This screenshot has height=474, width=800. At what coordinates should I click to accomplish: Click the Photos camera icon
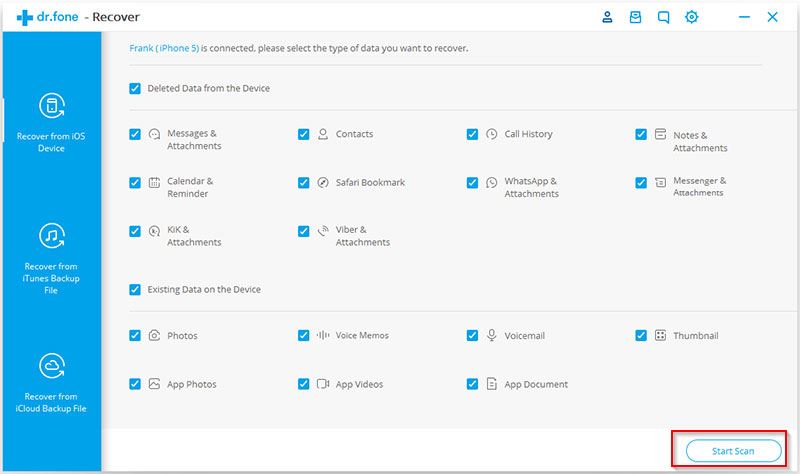tap(154, 335)
